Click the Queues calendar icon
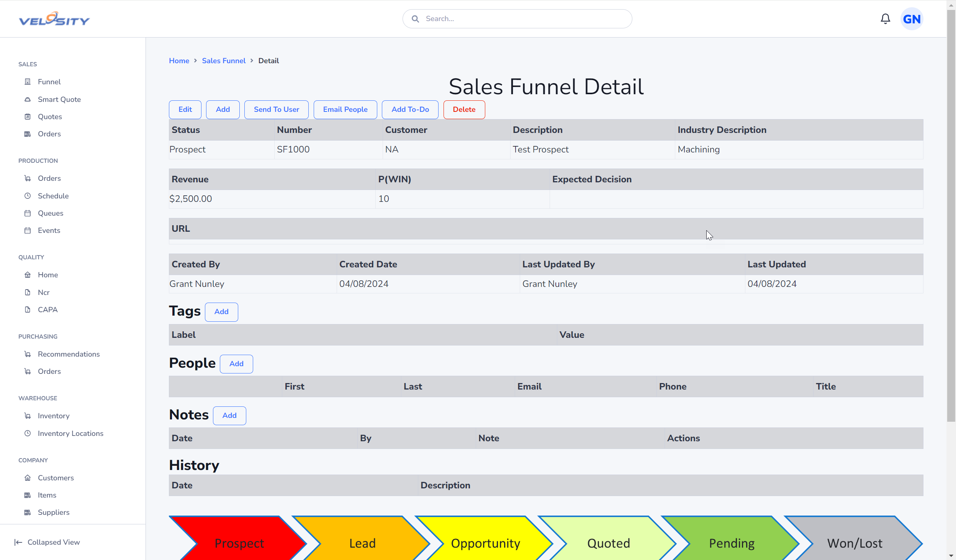 28,213
